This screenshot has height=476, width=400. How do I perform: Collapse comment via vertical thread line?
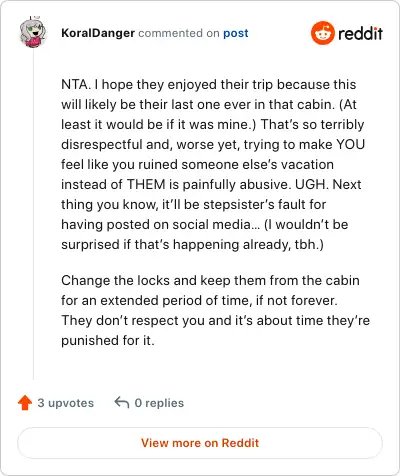coord(33,213)
